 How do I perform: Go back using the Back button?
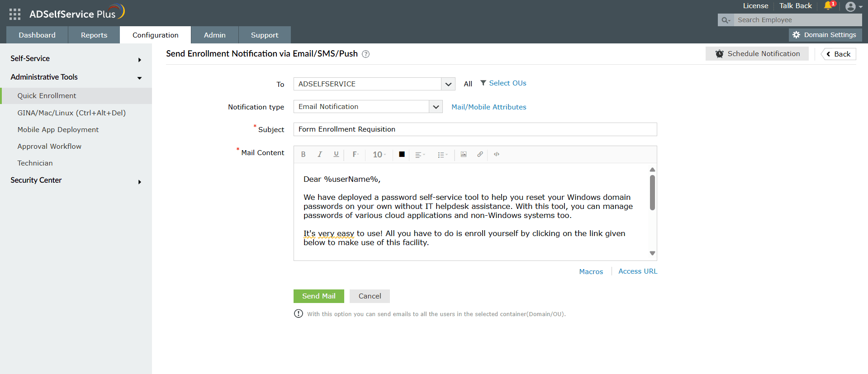click(x=839, y=54)
